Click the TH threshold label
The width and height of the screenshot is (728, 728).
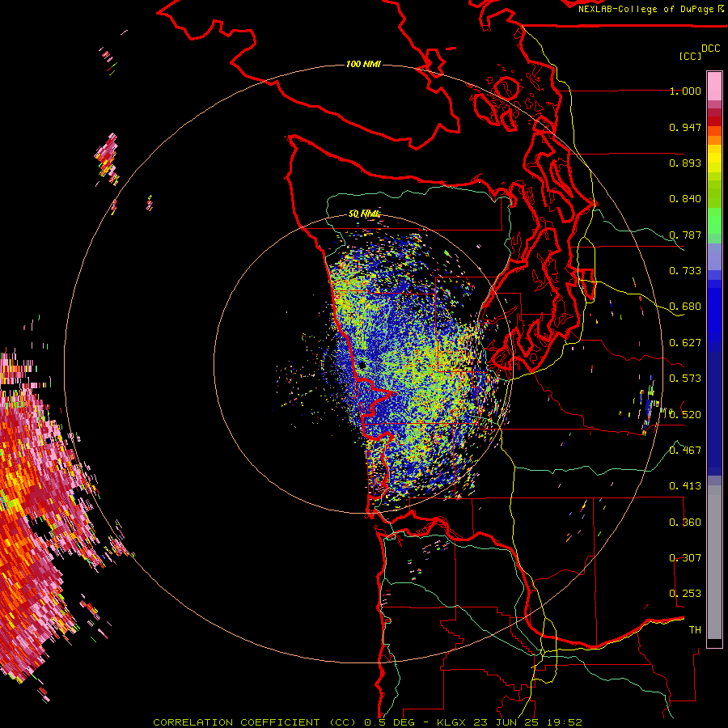point(695,630)
